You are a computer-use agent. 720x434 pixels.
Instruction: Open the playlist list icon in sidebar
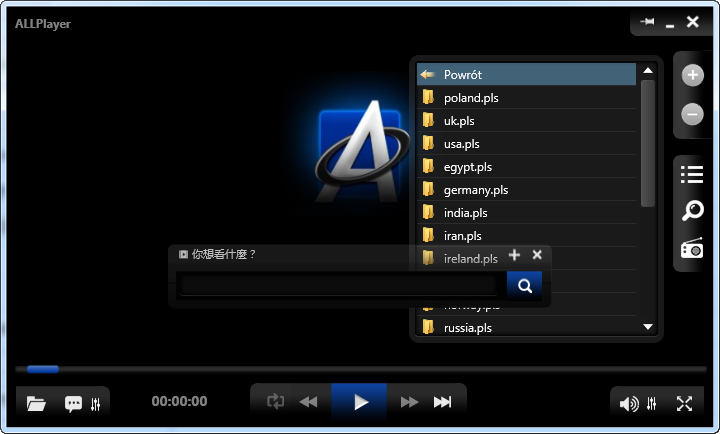point(692,175)
